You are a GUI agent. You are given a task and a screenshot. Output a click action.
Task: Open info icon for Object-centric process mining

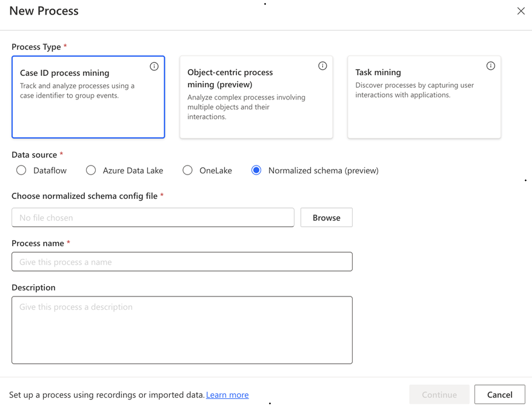pos(322,65)
